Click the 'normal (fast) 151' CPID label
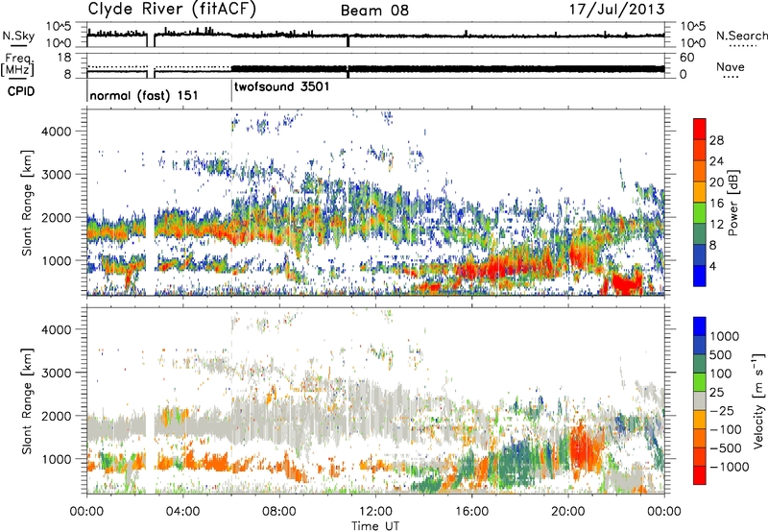Viewport: 768px width, 532px height. click(144, 95)
